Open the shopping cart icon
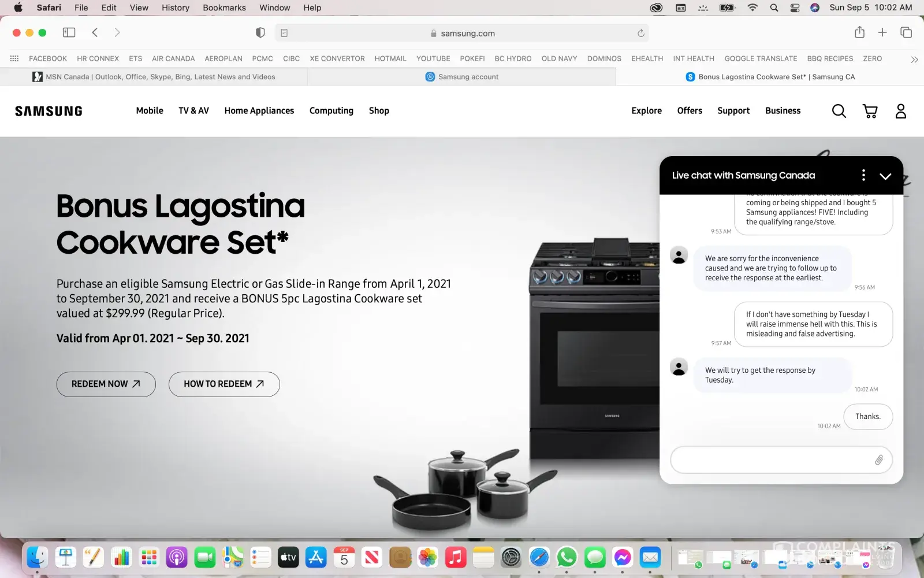 click(870, 111)
